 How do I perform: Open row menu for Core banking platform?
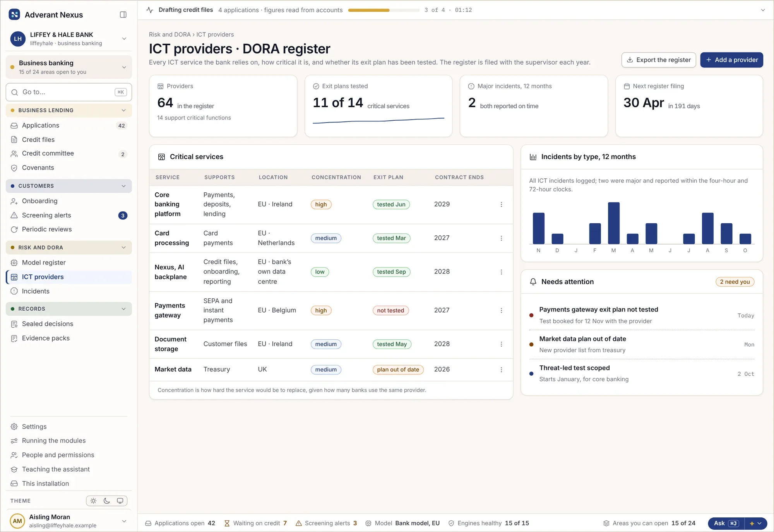(x=501, y=204)
